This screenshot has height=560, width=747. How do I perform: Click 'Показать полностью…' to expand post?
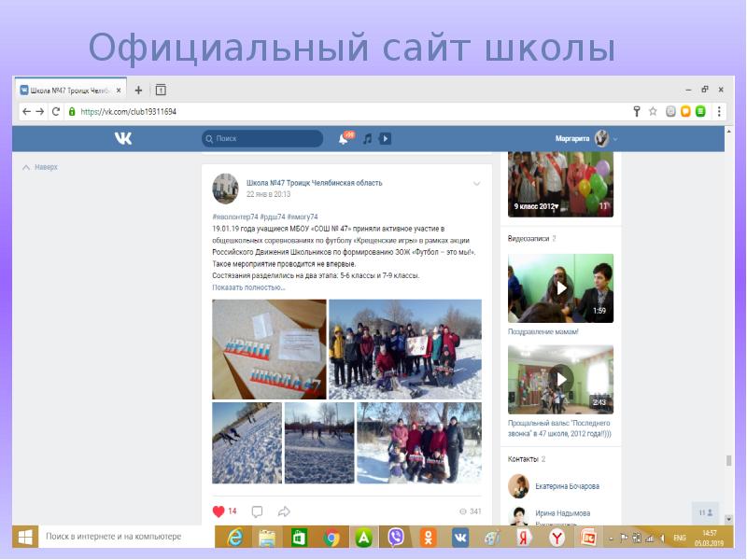coord(248,287)
